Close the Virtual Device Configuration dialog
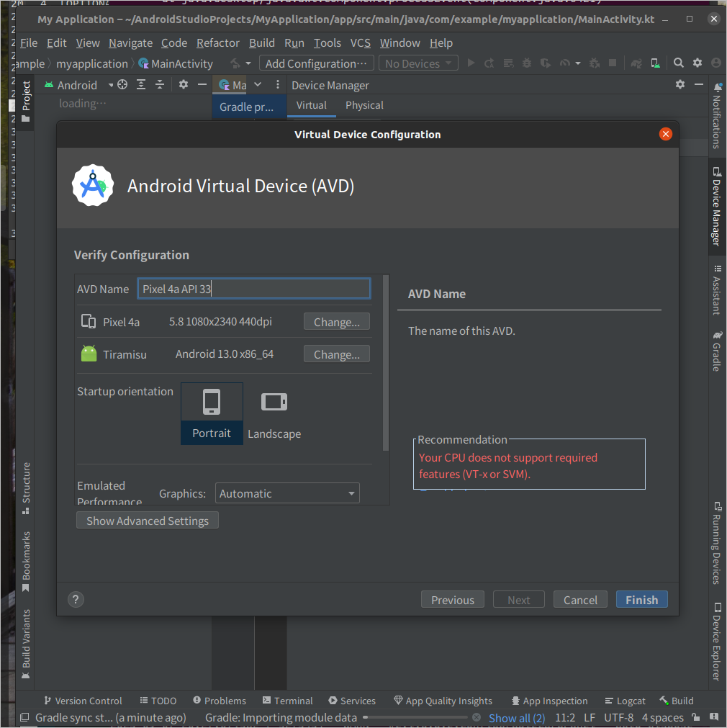 click(x=665, y=134)
